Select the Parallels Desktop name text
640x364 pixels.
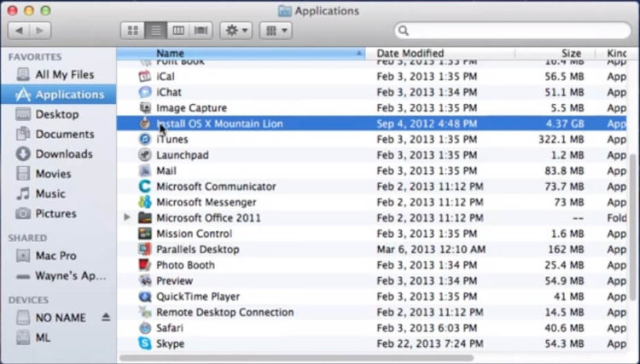(x=198, y=250)
